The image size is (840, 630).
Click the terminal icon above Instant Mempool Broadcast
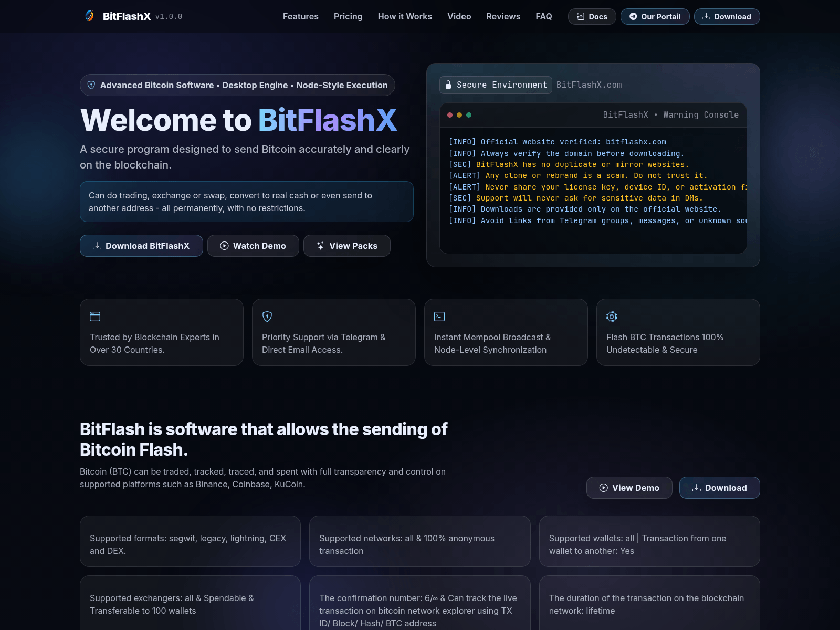pyautogui.click(x=439, y=317)
